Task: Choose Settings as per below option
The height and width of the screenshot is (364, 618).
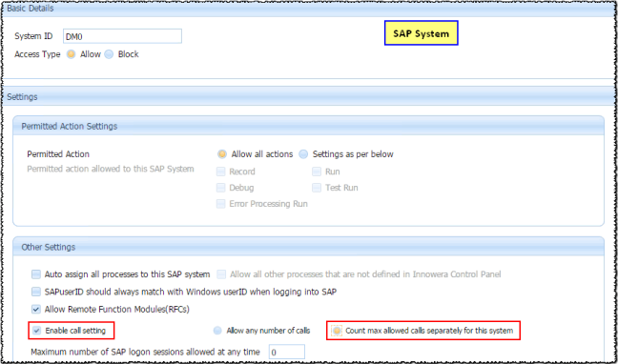Action: 303,154
